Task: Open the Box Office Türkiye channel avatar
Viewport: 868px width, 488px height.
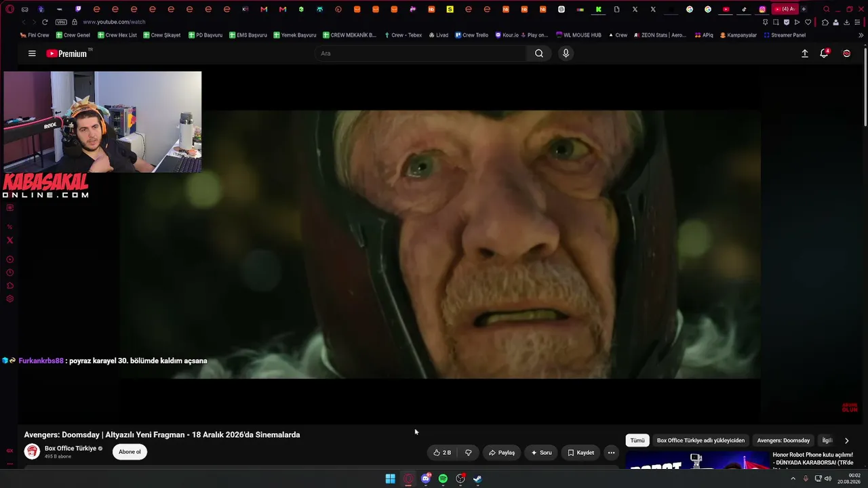Action: click(32, 452)
